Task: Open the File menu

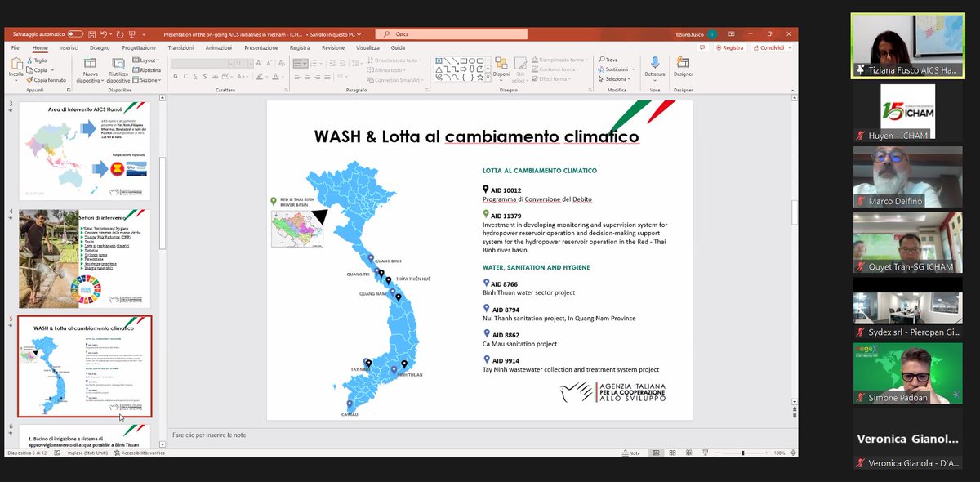Action: 15,47
